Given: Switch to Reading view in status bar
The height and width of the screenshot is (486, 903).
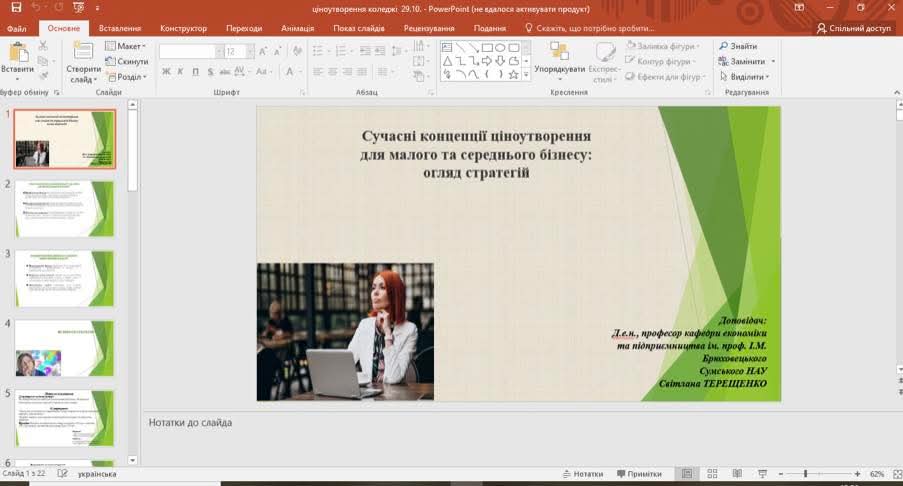Looking at the screenshot, I should click(x=735, y=474).
